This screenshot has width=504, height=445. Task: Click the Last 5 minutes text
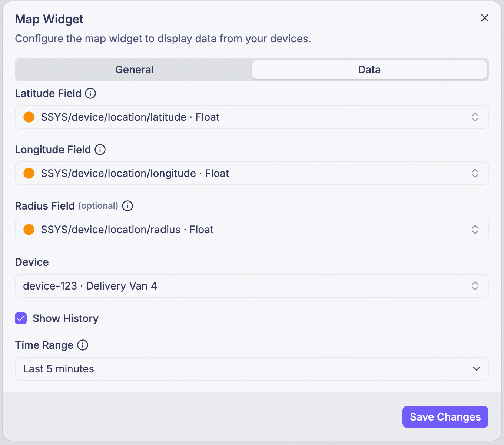tap(59, 369)
